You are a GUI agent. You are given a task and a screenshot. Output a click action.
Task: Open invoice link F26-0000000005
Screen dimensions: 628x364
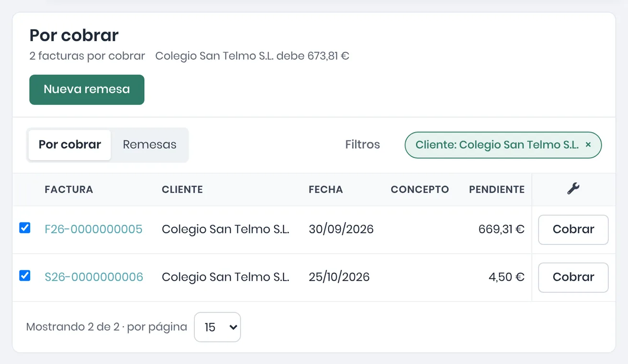[93, 229]
